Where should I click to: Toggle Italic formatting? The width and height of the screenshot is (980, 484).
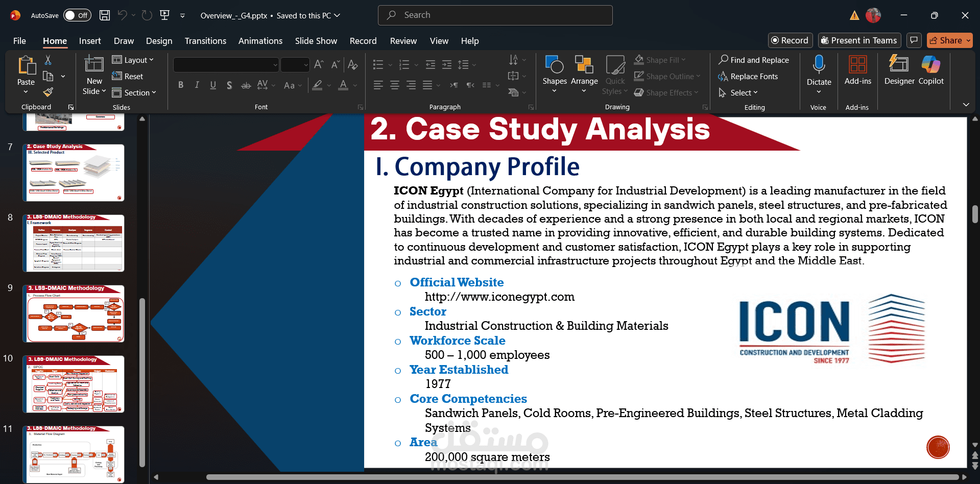197,85
